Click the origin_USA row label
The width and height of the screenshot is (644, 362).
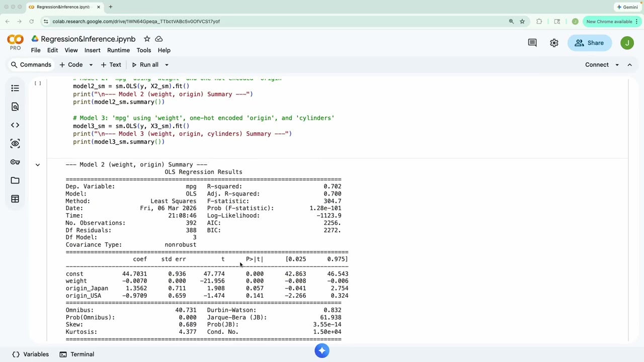[83, 296]
